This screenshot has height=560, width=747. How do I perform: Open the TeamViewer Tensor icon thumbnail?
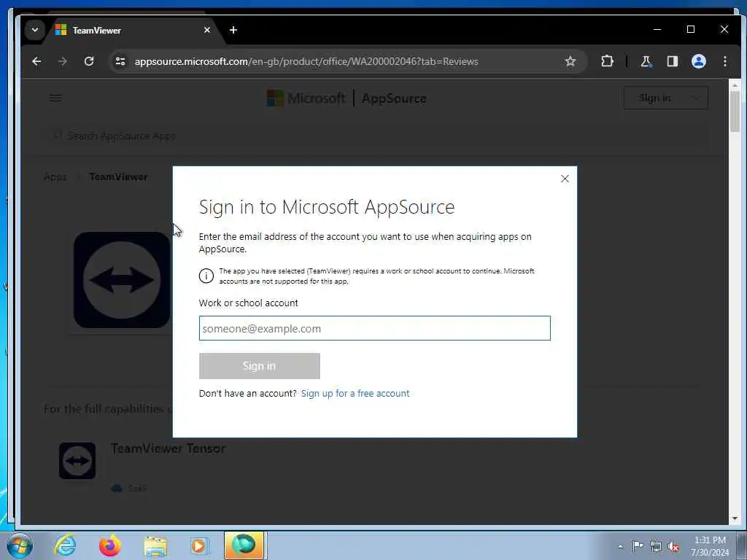[77, 461]
